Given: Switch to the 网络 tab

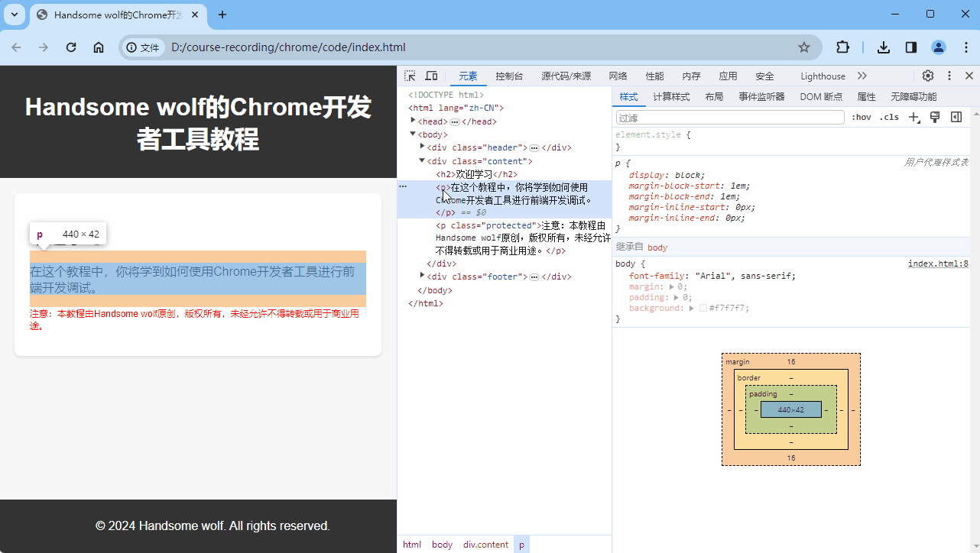Looking at the screenshot, I should pos(618,76).
